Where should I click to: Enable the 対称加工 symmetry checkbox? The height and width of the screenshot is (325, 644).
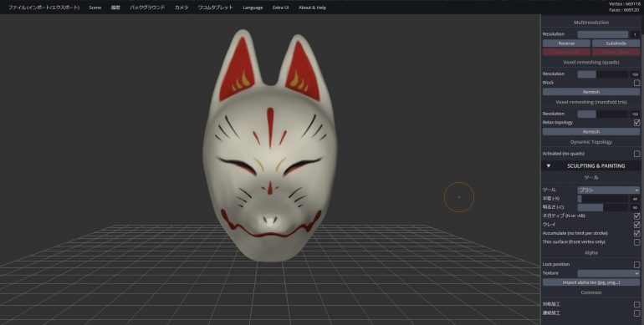(636, 304)
